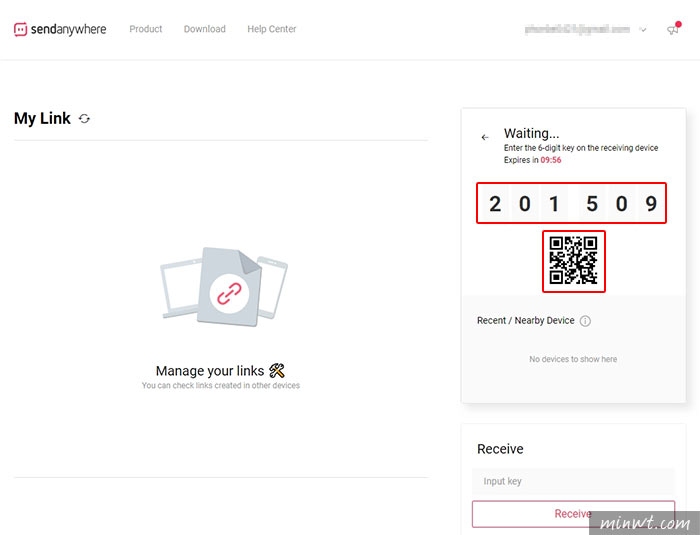Click the link document illustration
The width and height of the screenshot is (700, 535).
pyautogui.click(x=224, y=286)
